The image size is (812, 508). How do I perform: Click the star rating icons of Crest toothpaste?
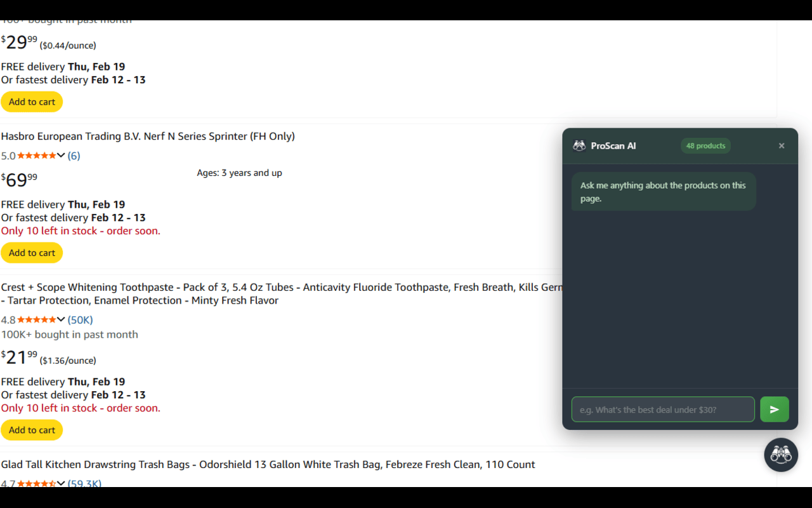(x=37, y=319)
